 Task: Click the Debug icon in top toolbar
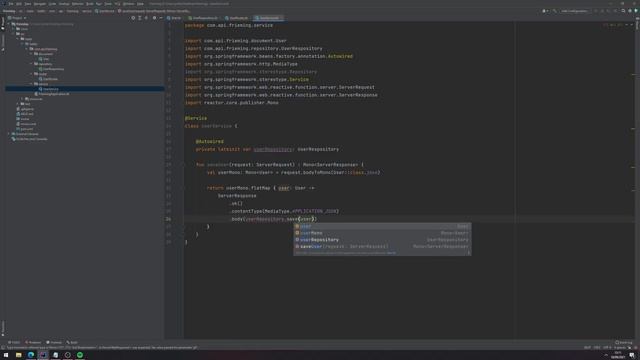pyautogui.click(x=602, y=11)
